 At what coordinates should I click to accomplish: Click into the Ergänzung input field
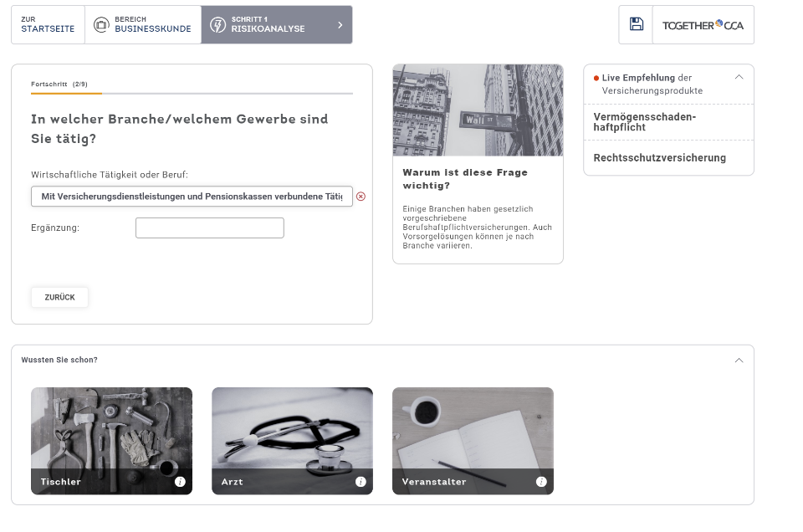pyautogui.click(x=209, y=228)
